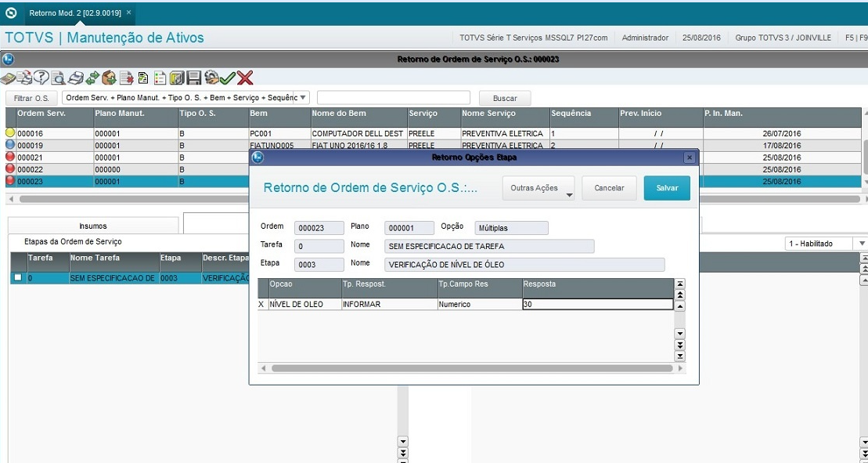Click the TOTVS logo icon at top-left
This screenshot has height=463, width=868.
[x=11, y=13]
